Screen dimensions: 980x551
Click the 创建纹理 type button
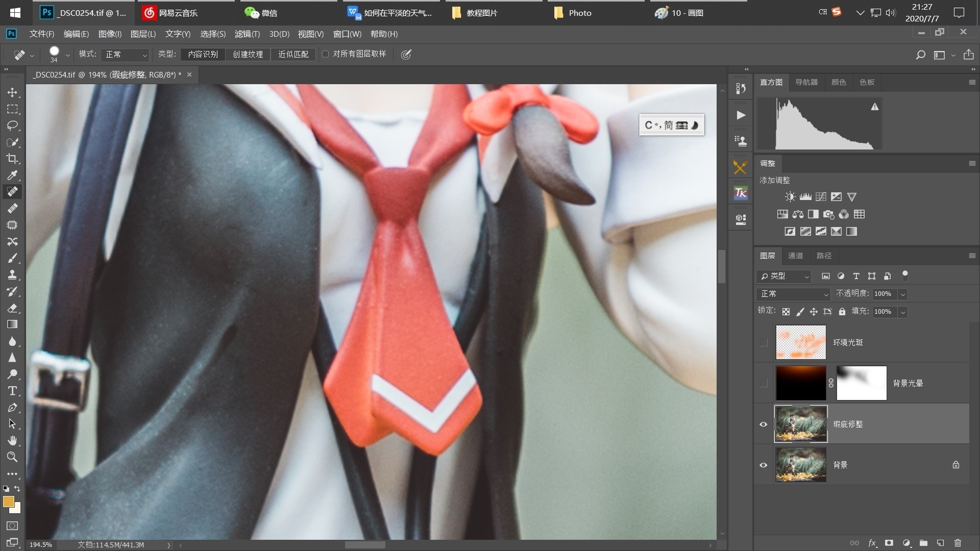[248, 54]
